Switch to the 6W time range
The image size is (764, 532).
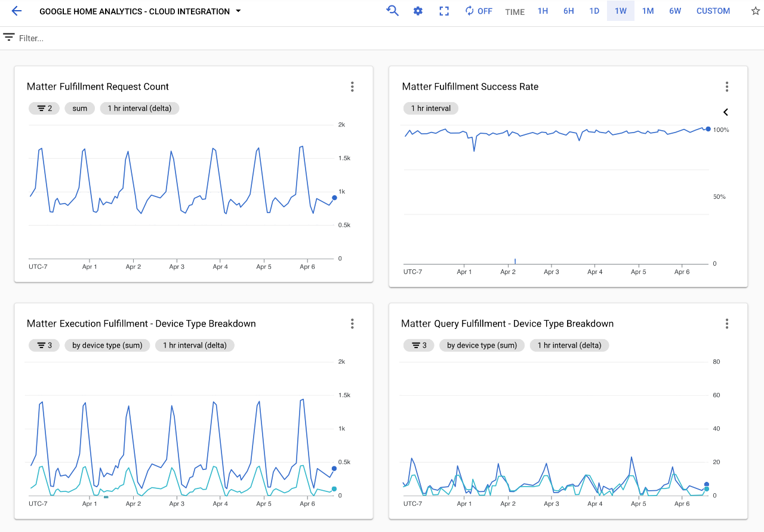pyautogui.click(x=674, y=11)
